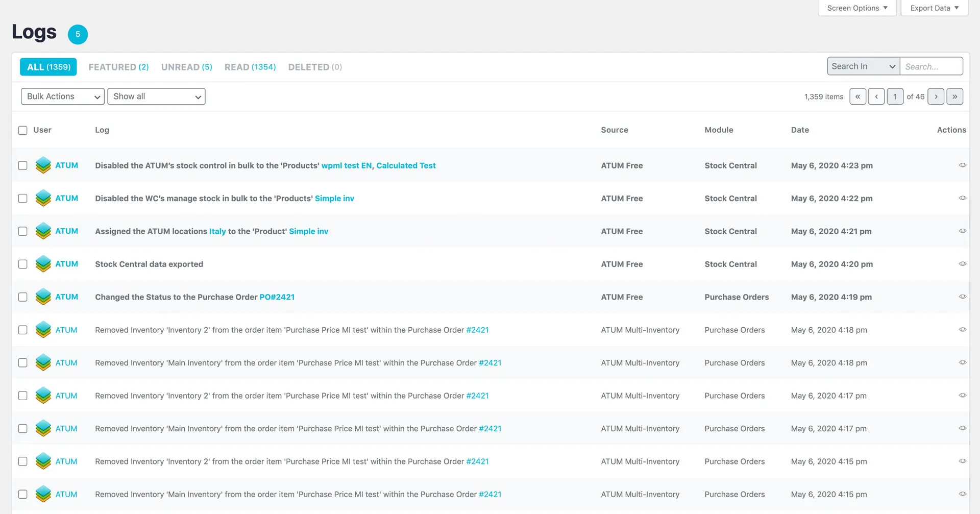Viewport: 980px width, 514px height.
Task: Jump to the last page of logs
Action: point(954,96)
